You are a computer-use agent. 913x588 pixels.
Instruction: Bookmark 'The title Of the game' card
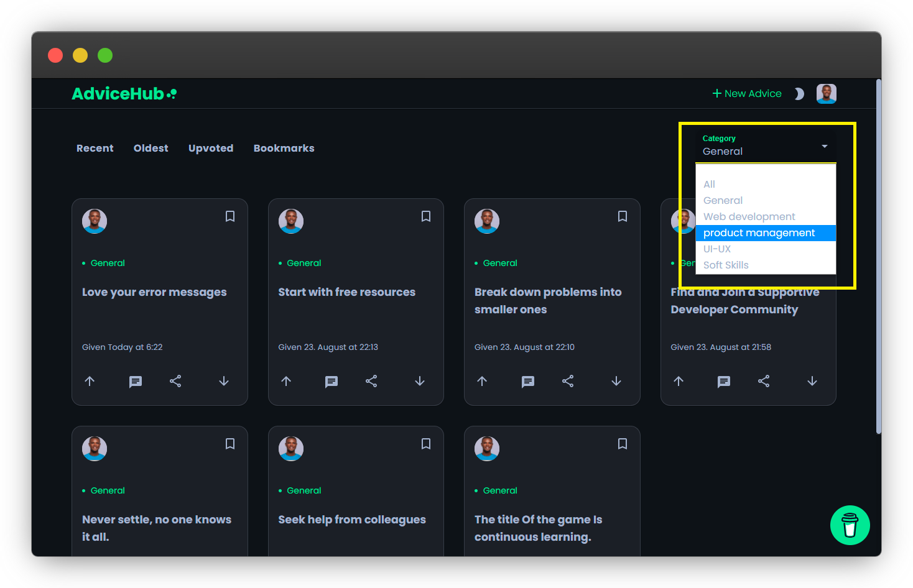coord(623,444)
